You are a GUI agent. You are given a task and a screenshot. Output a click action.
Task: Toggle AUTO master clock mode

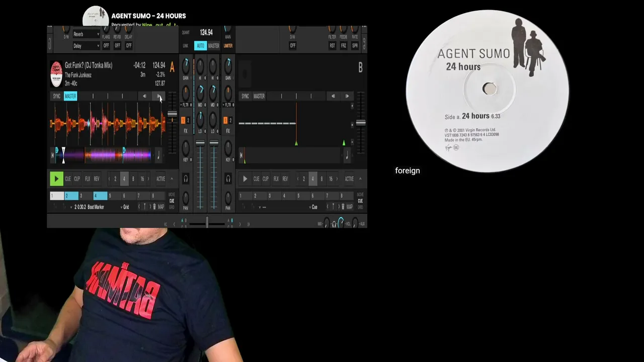click(200, 46)
